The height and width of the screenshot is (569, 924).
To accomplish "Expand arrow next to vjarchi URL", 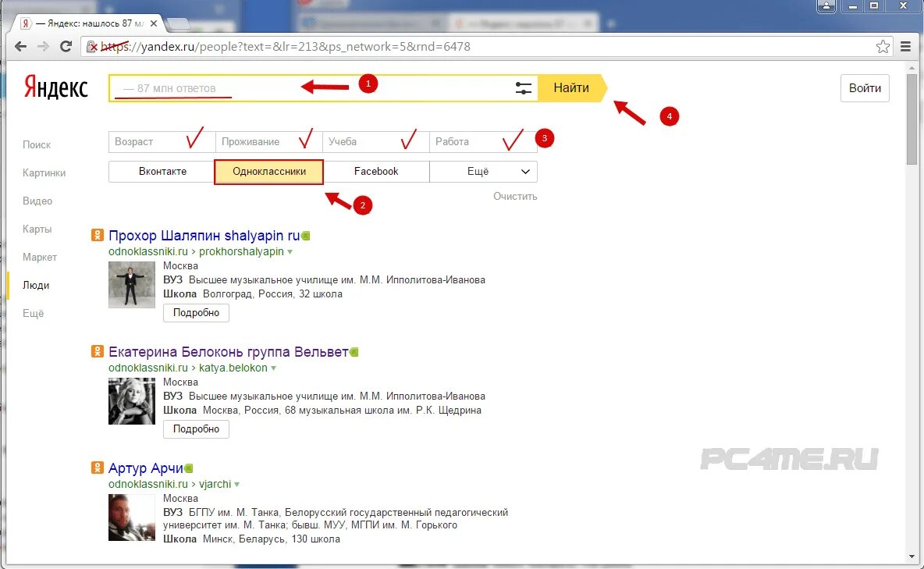I will [237, 484].
